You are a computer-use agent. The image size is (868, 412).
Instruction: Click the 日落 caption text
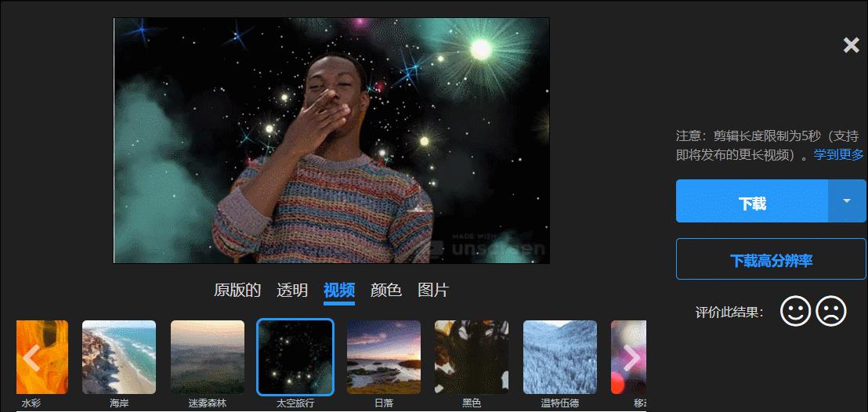pyautogui.click(x=384, y=403)
